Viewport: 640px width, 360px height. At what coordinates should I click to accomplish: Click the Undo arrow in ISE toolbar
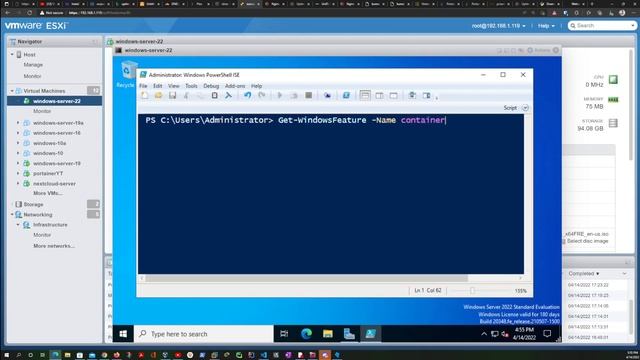click(x=247, y=96)
